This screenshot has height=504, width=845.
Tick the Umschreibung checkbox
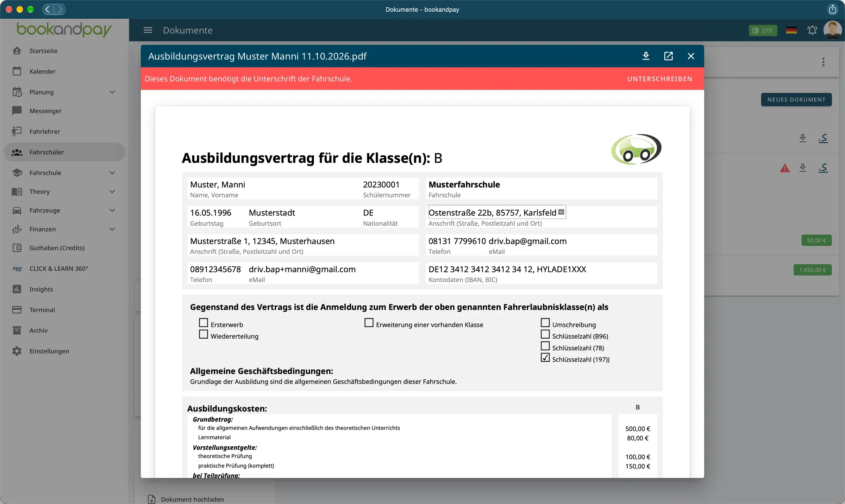[545, 322]
